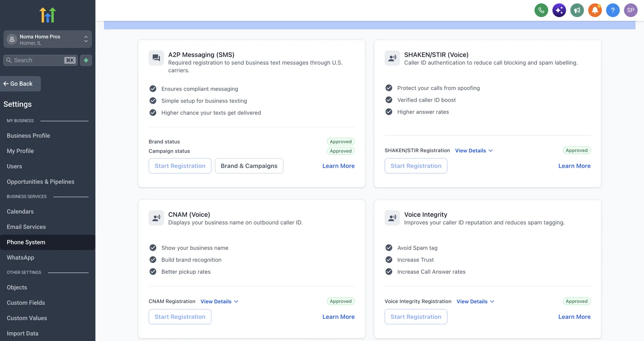This screenshot has height=341, width=644.
Task: Click check icon beside Avoid Spam tag
Action: 389,248
